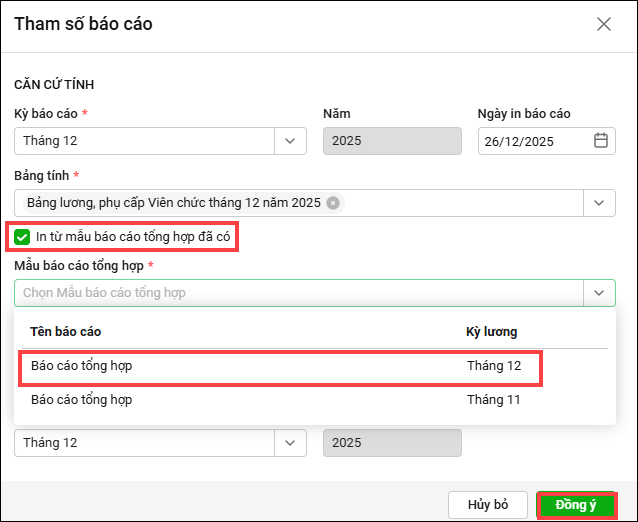Viewport: 638px width, 522px height.
Task: Click the bottom 2025 field under the list
Action: tap(392, 442)
